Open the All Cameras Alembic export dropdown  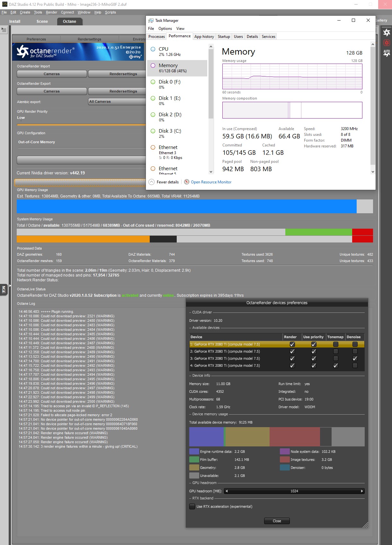(117, 101)
